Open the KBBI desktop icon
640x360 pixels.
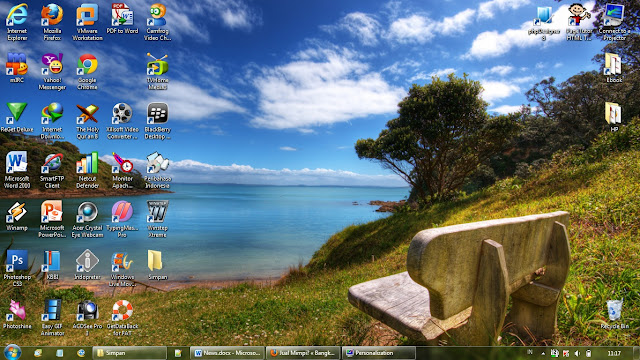pos(52,265)
